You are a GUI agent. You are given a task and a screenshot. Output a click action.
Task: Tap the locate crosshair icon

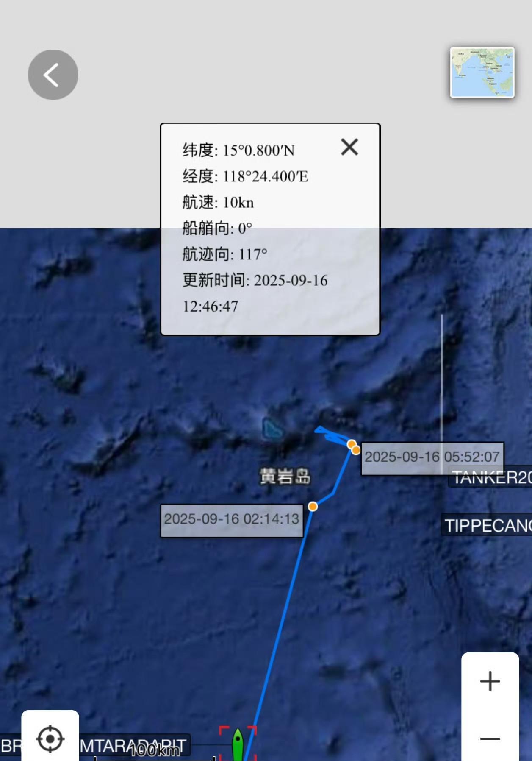coord(50,739)
